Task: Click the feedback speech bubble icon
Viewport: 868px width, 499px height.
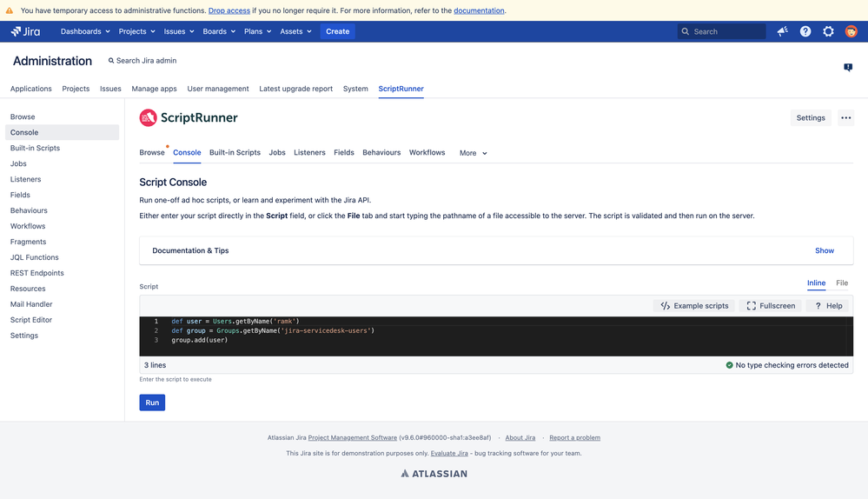Action: point(848,68)
